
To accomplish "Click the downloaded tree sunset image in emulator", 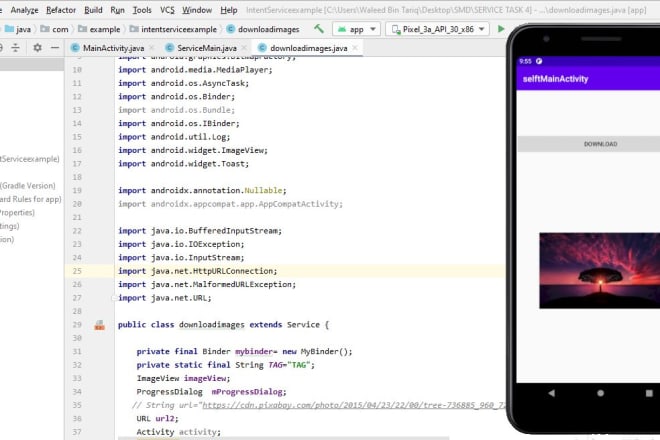I will coord(599,270).
